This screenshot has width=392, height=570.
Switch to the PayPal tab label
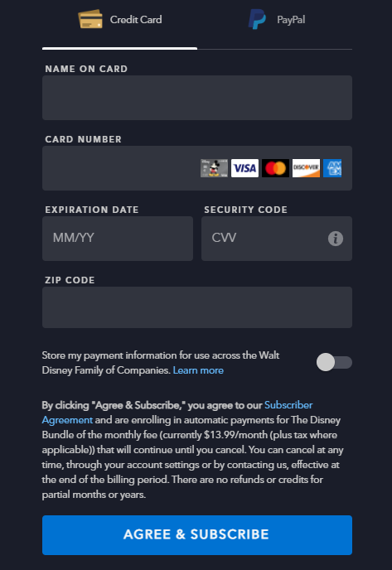point(291,20)
